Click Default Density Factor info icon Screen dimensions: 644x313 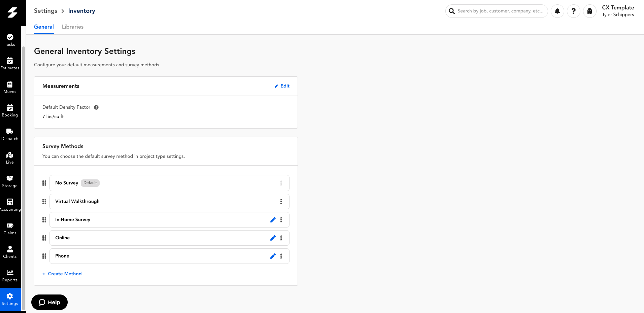pos(96,107)
